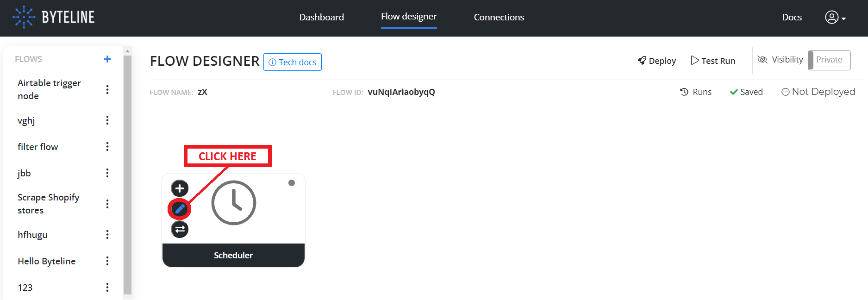868x300 pixels.
Task: Toggle the Private visibility switch
Action: point(829,60)
